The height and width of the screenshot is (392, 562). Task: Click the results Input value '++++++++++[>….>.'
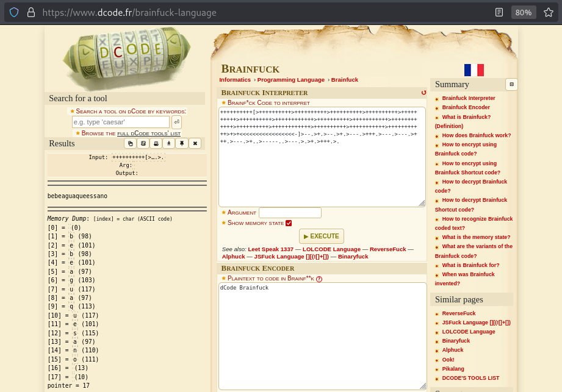coord(139,157)
